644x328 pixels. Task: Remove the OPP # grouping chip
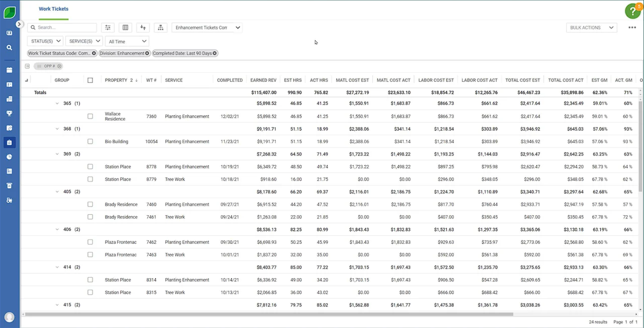[60, 66]
